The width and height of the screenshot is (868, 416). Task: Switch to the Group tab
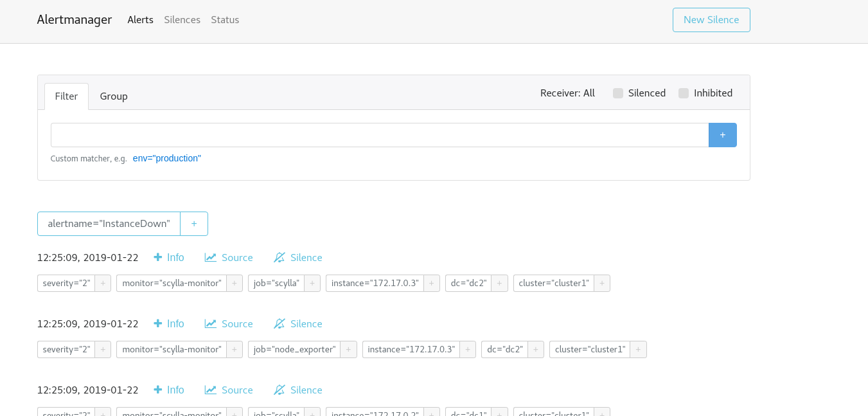[x=113, y=96]
